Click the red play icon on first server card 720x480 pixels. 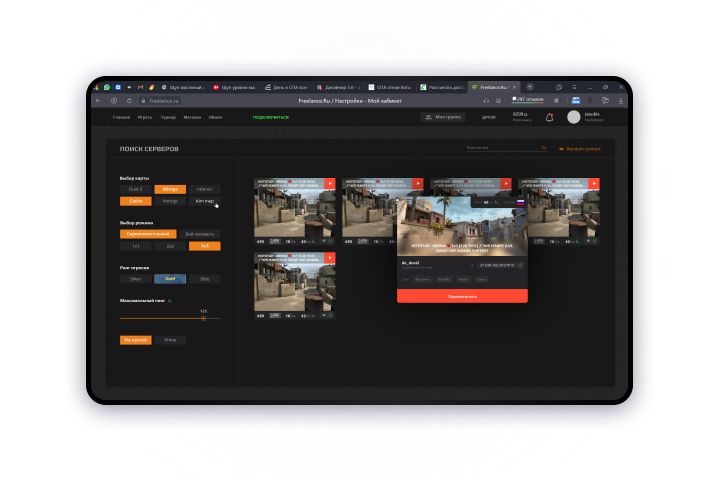click(330, 184)
